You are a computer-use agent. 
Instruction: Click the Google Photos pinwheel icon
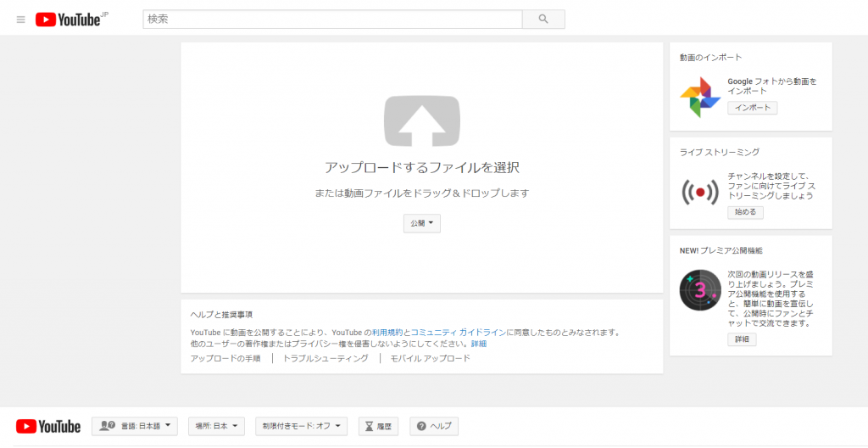(x=700, y=98)
